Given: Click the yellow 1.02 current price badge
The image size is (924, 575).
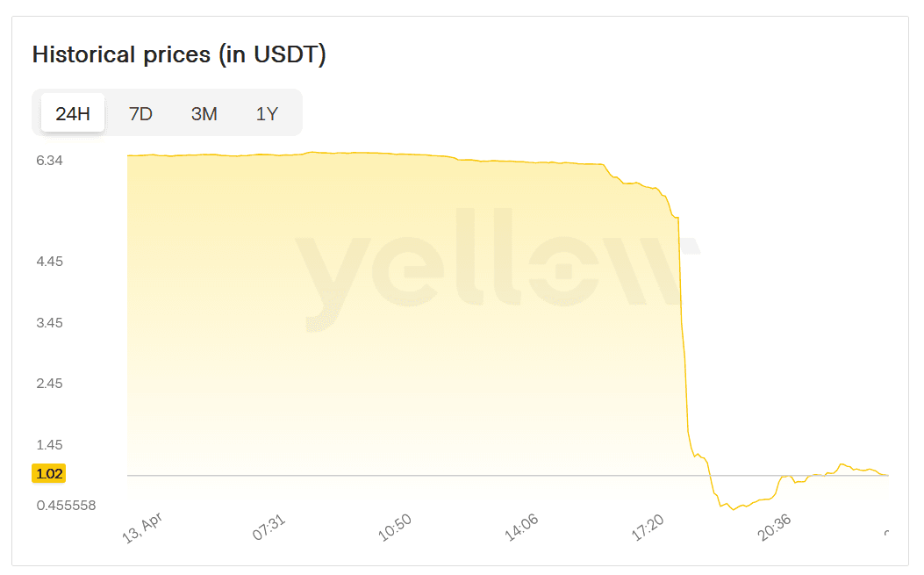Looking at the screenshot, I should point(50,474).
